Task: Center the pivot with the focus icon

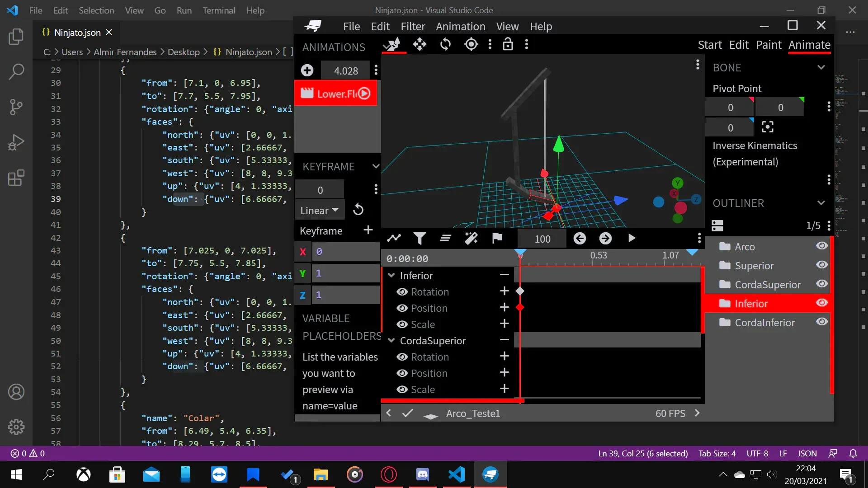Action: pos(768,127)
